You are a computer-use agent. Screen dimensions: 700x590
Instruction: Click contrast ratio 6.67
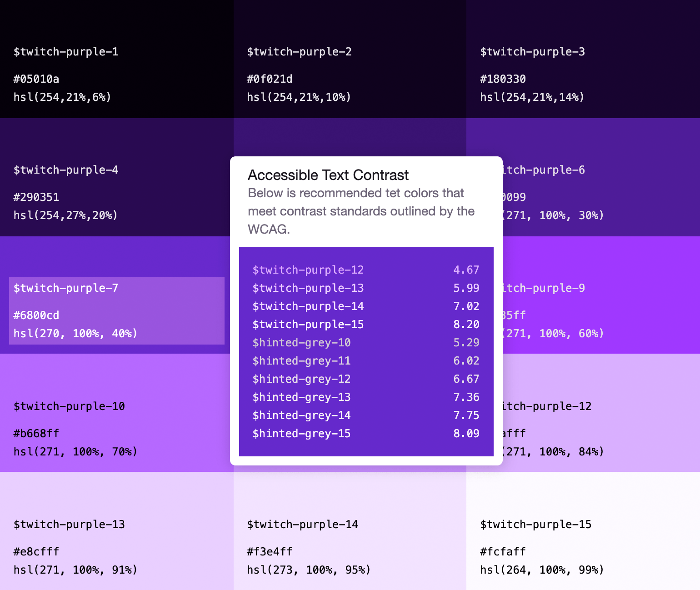point(466,379)
